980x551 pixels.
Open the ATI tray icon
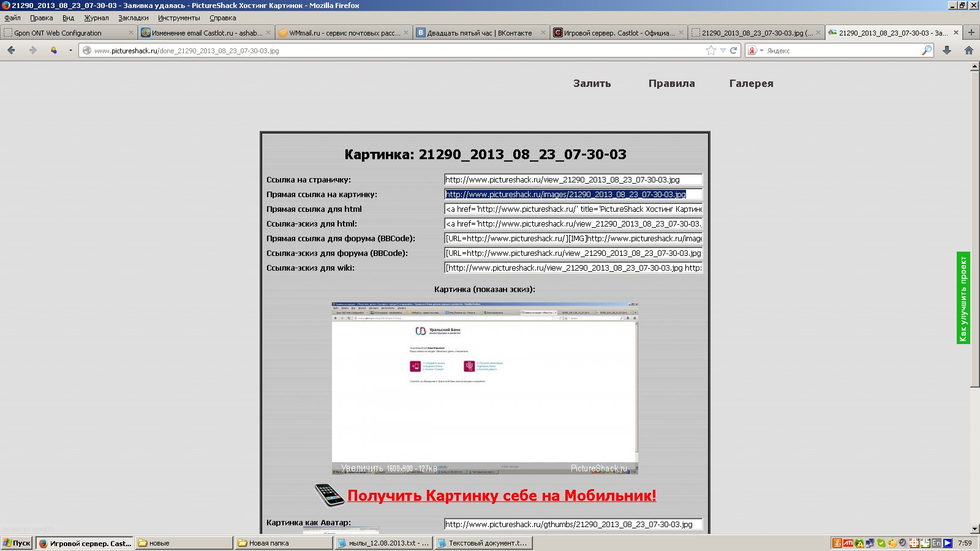pos(848,542)
